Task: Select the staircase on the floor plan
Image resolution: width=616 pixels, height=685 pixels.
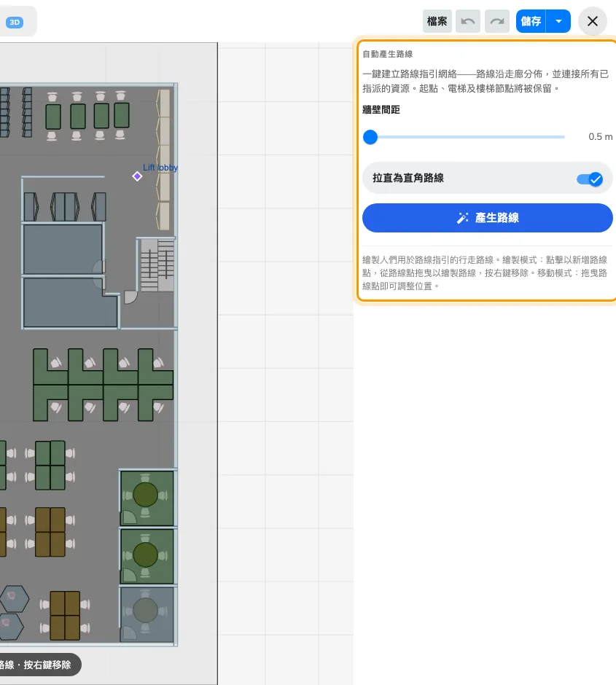Action: click(157, 265)
